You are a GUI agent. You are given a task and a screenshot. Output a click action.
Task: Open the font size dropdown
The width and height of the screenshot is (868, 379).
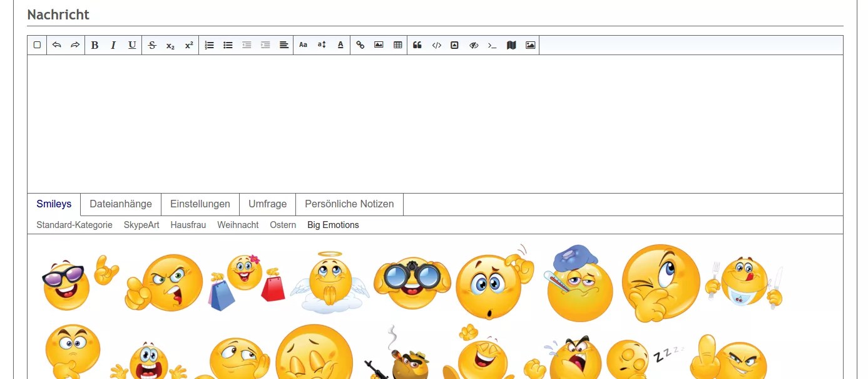pos(322,45)
